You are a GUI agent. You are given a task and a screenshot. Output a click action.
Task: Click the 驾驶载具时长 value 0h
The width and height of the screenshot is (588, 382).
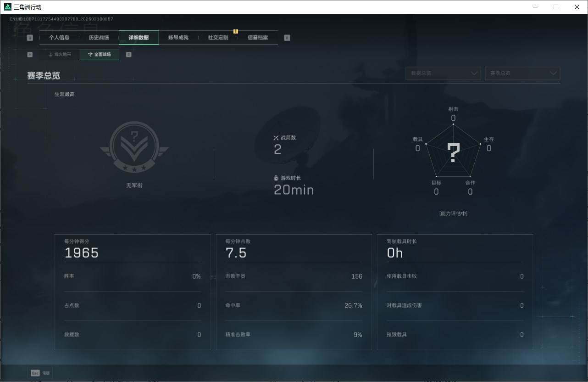click(395, 253)
